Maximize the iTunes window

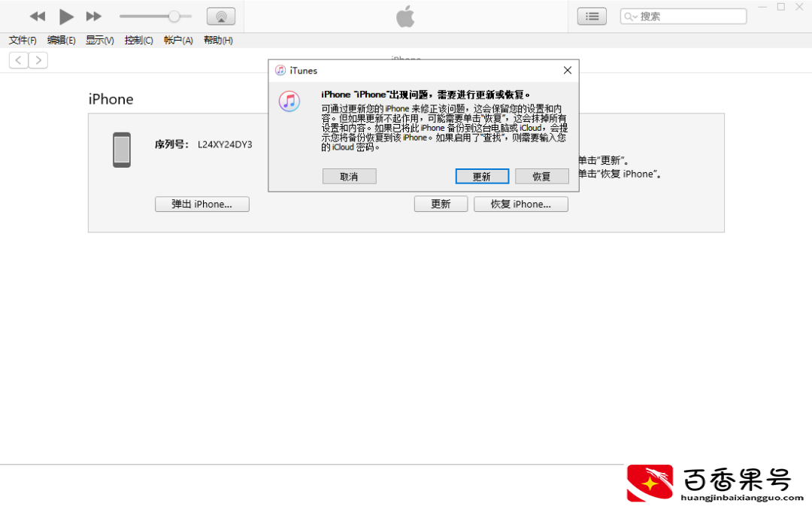click(x=781, y=8)
